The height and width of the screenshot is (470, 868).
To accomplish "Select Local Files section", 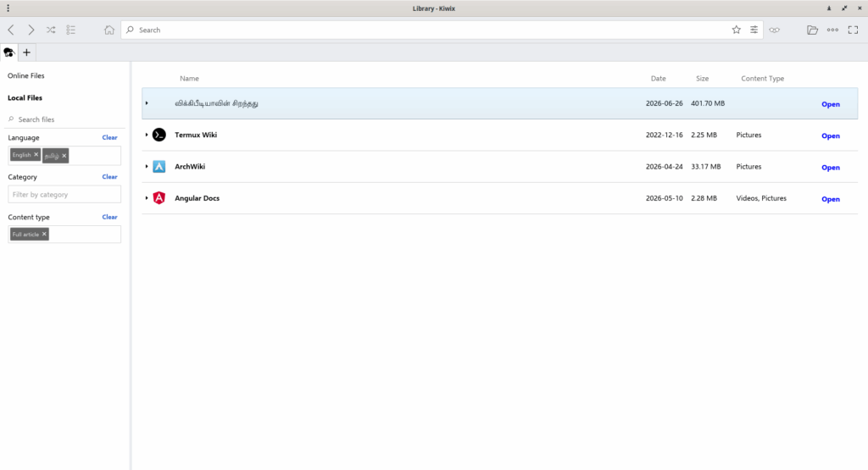I will pyautogui.click(x=25, y=98).
